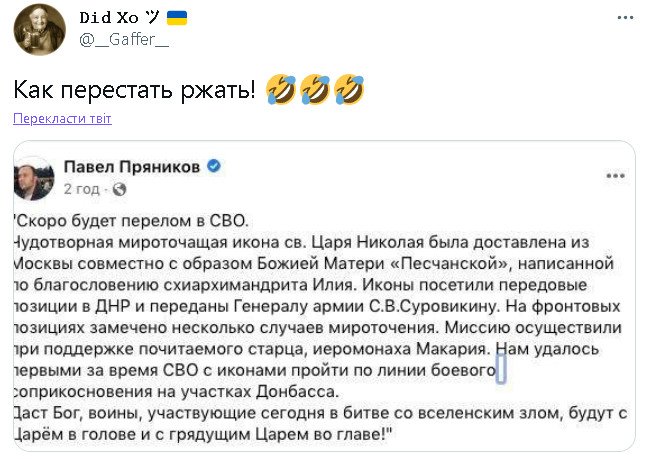Click the tweet text "Как перестать ржать!"
Screen dimensions: 646x459
point(134,90)
